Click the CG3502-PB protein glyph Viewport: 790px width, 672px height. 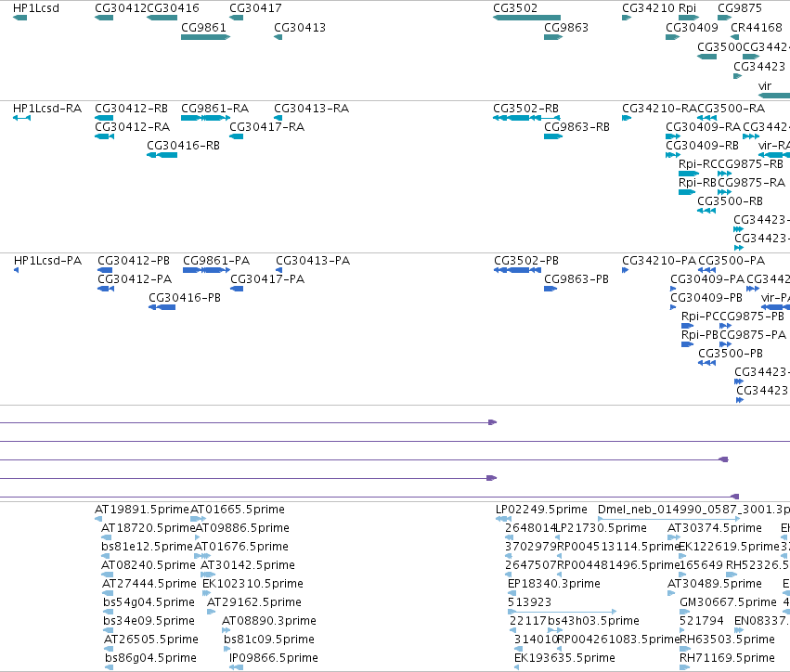pos(517,270)
